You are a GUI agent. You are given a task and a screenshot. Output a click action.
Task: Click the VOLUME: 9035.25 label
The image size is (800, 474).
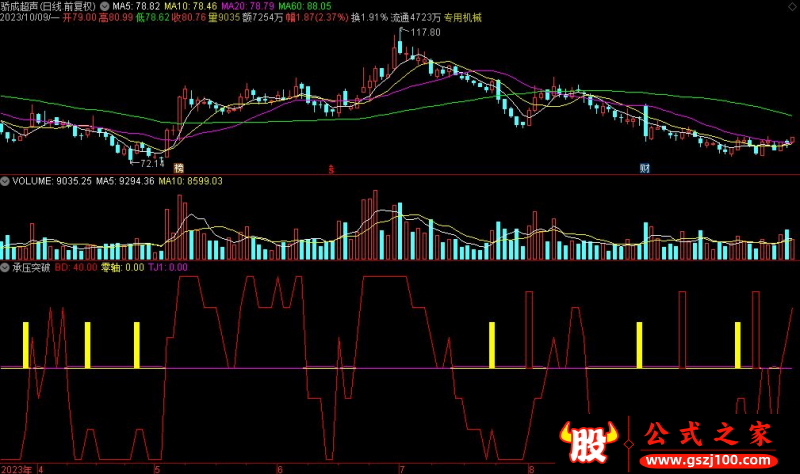pyautogui.click(x=52, y=181)
